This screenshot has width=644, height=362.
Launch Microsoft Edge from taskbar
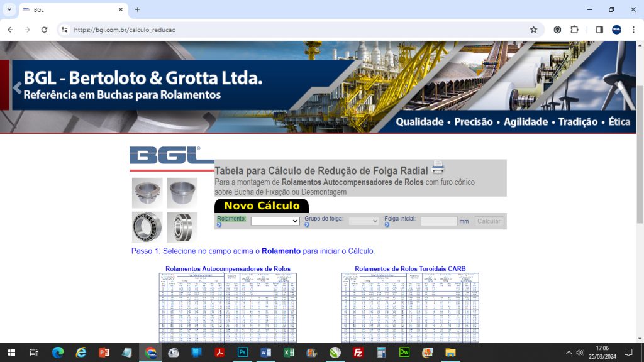point(58,353)
